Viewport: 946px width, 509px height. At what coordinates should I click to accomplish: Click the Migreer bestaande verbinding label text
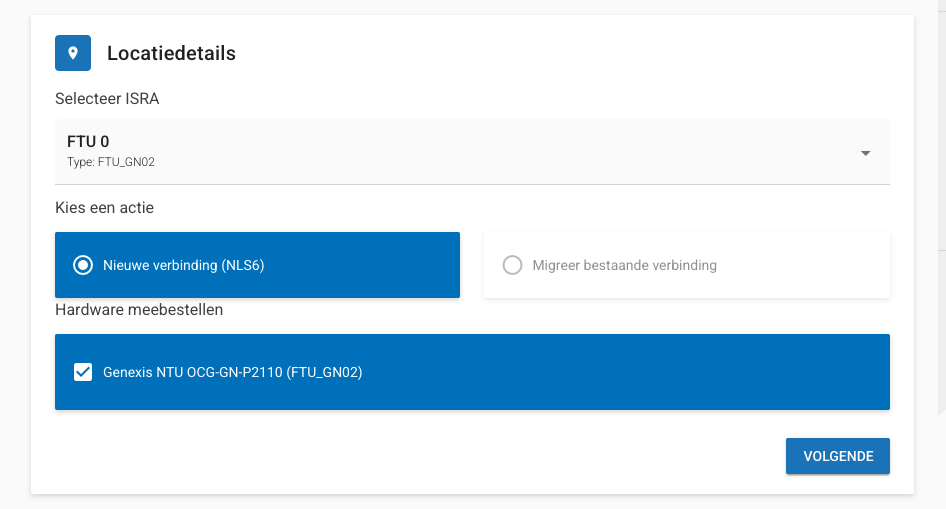pos(624,265)
